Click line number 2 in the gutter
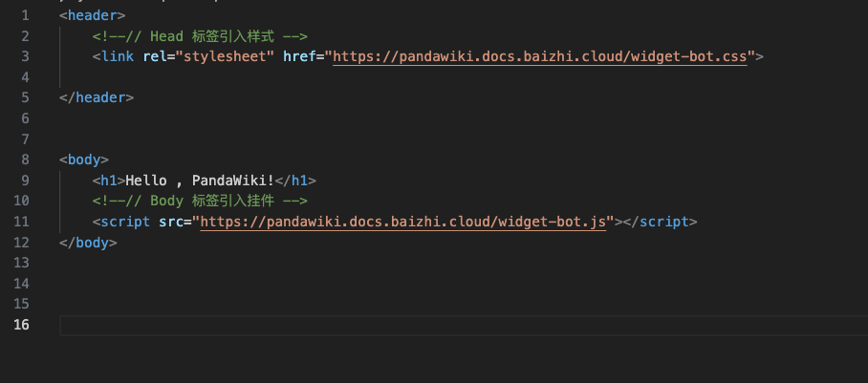 click(25, 36)
